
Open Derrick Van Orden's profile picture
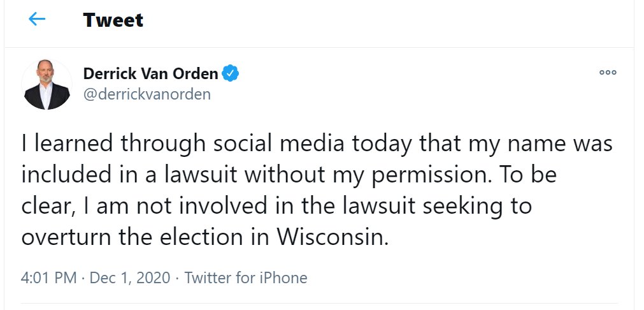pos(47,85)
